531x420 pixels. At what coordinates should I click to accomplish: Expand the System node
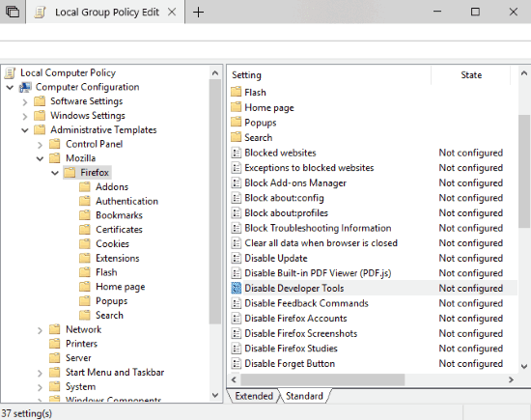40,387
